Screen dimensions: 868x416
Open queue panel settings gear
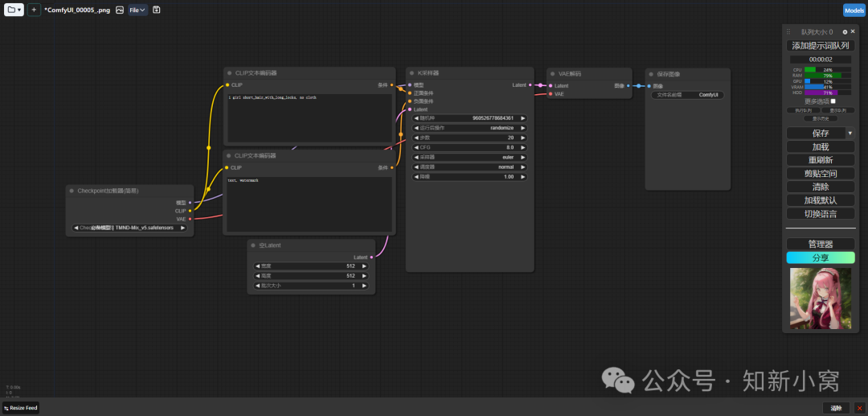(x=845, y=32)
